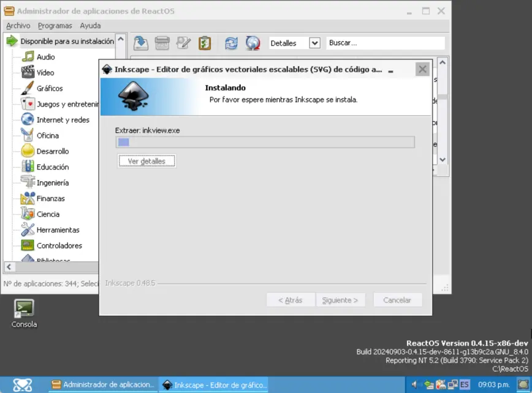Screen dimensions: 532x393
Task: Open the Detalles view dropdown
Action: [x=314, y=43]
